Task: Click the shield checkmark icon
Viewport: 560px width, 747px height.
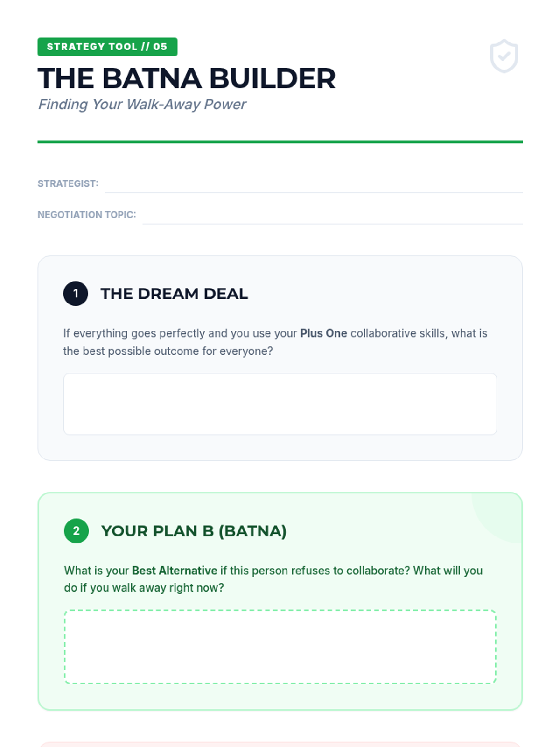Action: tap(504, 56)
